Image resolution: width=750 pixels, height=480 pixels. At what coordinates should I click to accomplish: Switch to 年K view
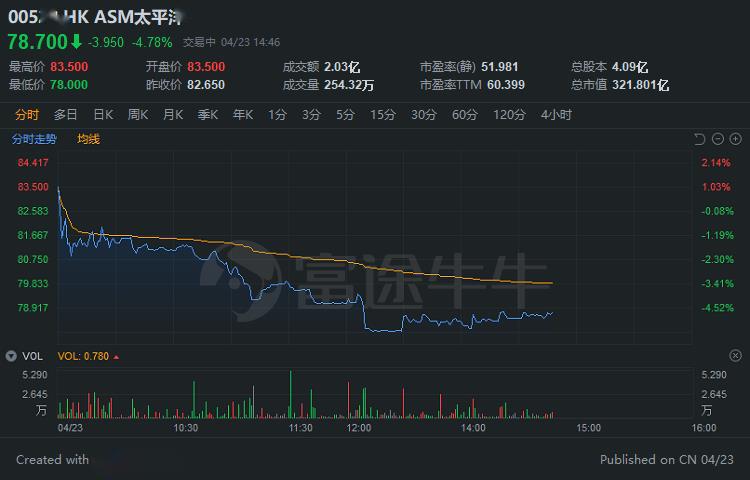pos(243,115)
